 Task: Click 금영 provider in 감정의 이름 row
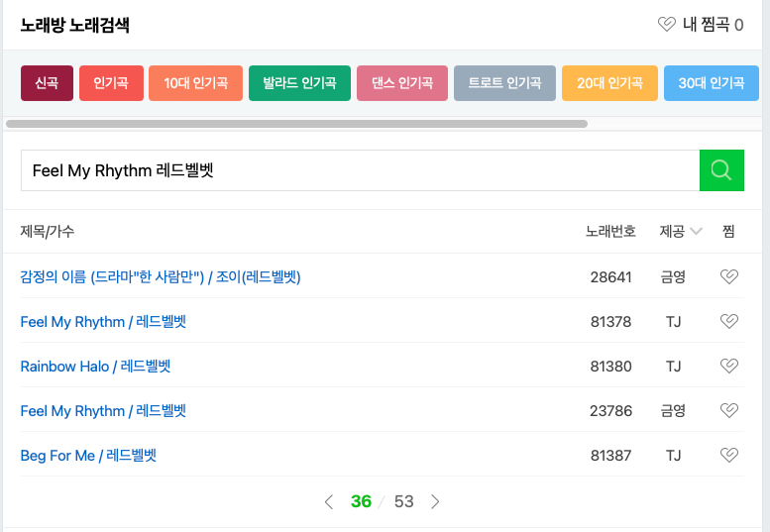pos(673,276)
